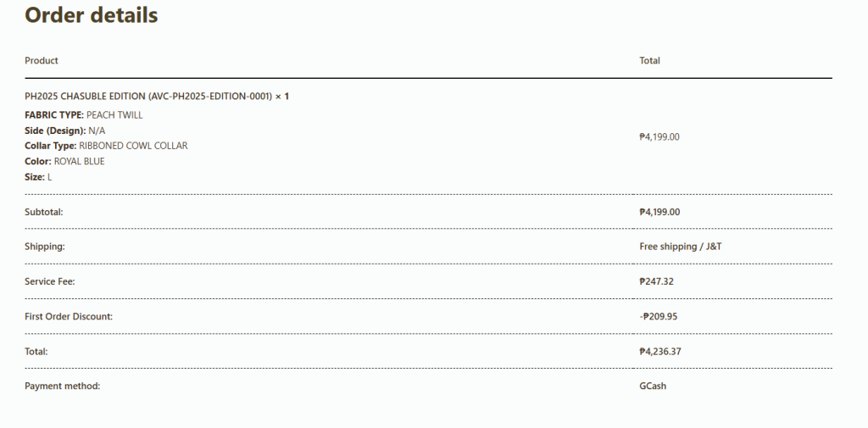Click the GCash payment method value
The image size is (868, 428).
point(652,386)
